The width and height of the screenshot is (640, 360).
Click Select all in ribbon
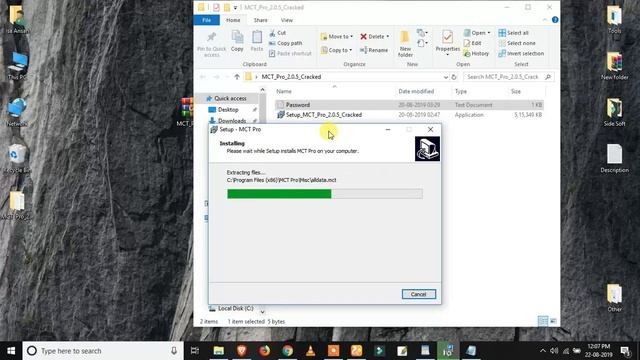[x=513, y=33]
